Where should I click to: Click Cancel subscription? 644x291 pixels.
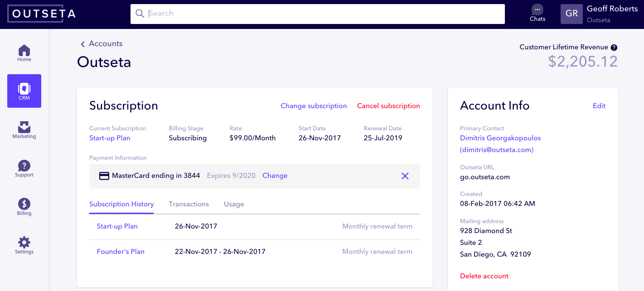click(388, 106)
